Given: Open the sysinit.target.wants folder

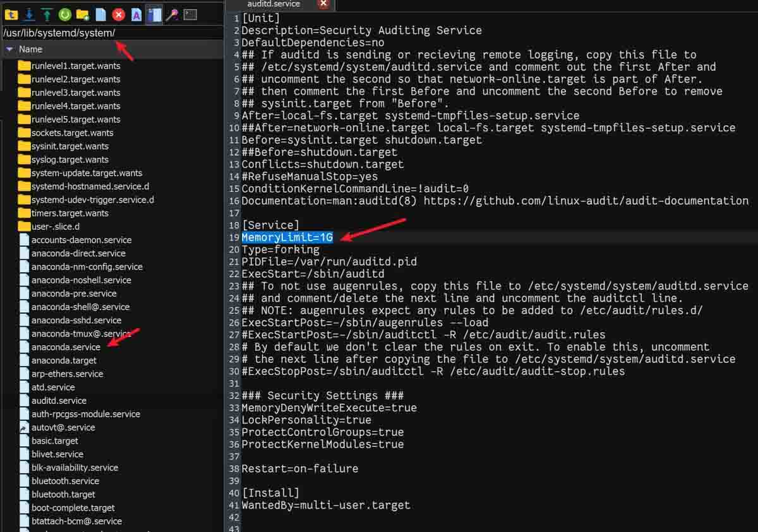Looking at the screenshot, I should pyautogui.click(x=64, y=146).
